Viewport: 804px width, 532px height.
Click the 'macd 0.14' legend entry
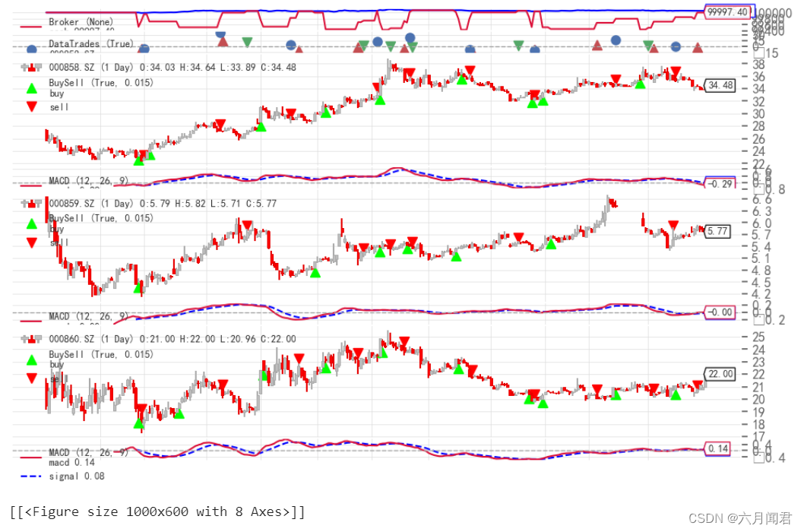71,463
